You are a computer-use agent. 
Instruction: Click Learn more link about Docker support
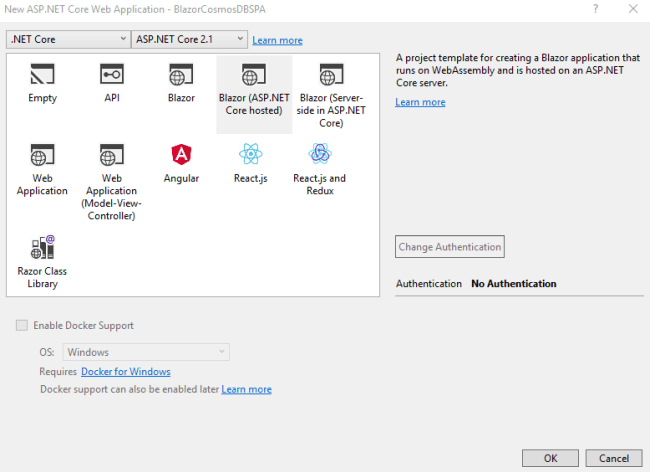246,390
